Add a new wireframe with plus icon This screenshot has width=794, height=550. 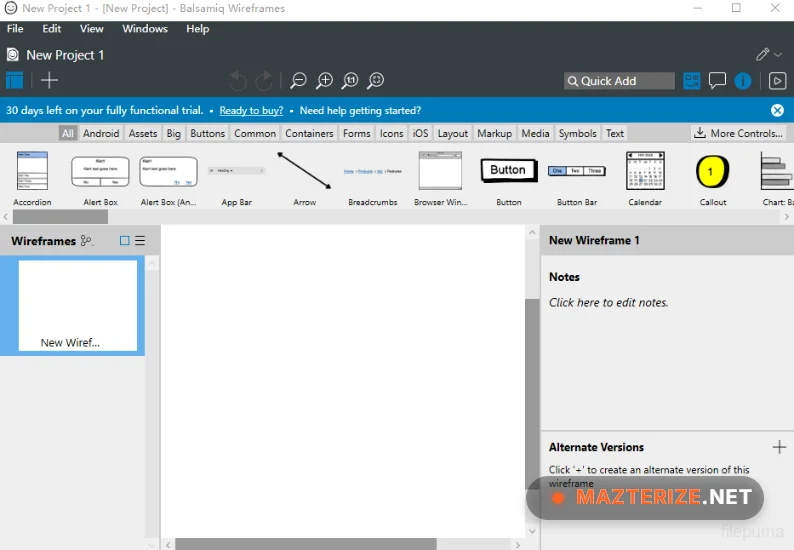point(49,80)
